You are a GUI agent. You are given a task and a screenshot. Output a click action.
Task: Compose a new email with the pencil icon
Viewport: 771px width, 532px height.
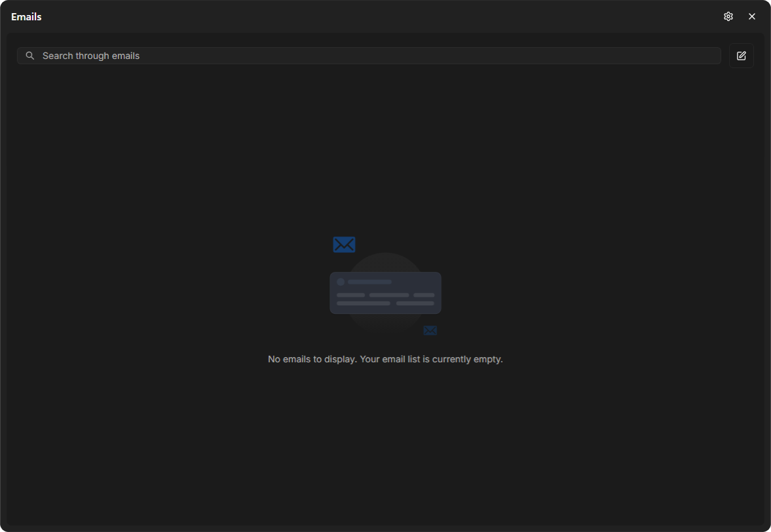pyautogui.click(x=742, y=56)
